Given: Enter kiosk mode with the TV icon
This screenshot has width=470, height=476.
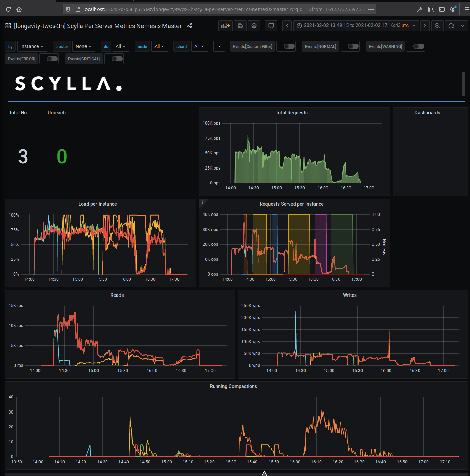Looking at the screenshot, I should click(x=271, y=26).
